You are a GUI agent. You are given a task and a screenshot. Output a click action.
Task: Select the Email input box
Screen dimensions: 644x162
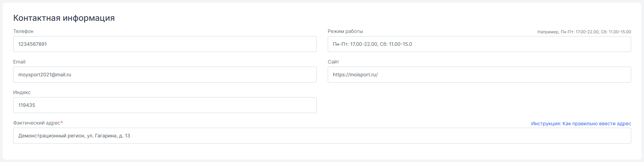coord(165,75)
